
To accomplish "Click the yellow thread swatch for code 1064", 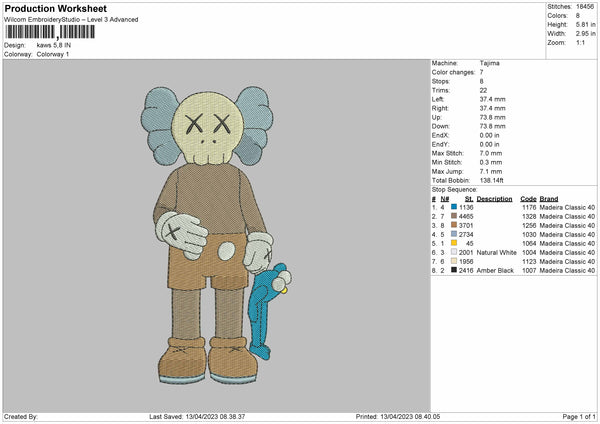I will (454, 243).
